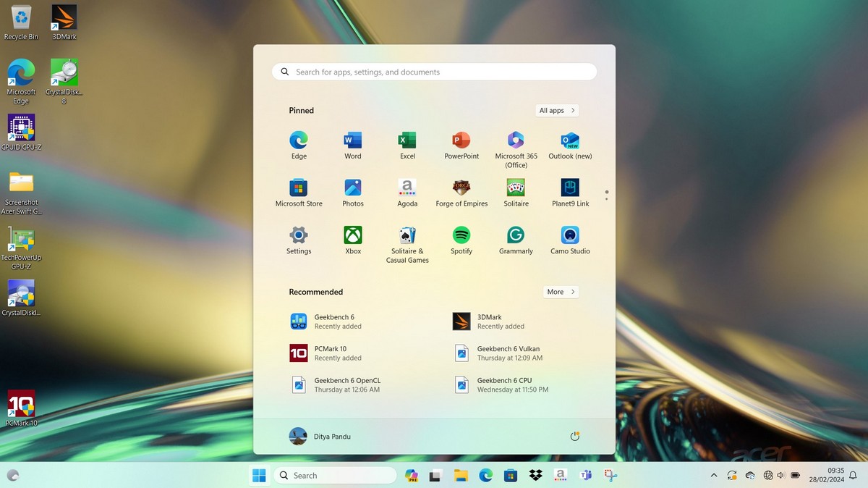
Task: Go to the next page of pinned apps
Action: pyautogui.click(x=606, y=198)
